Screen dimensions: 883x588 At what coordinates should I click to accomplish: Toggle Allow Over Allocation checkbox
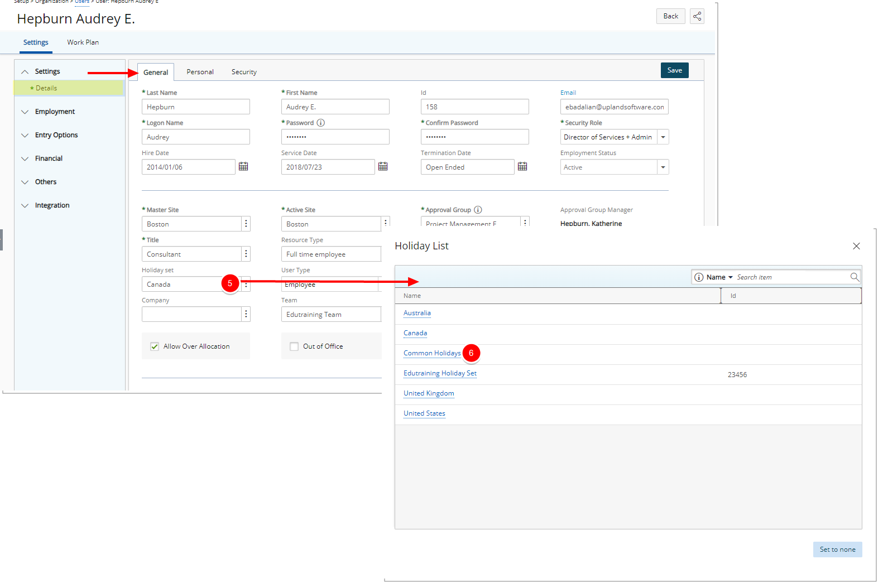155,346
